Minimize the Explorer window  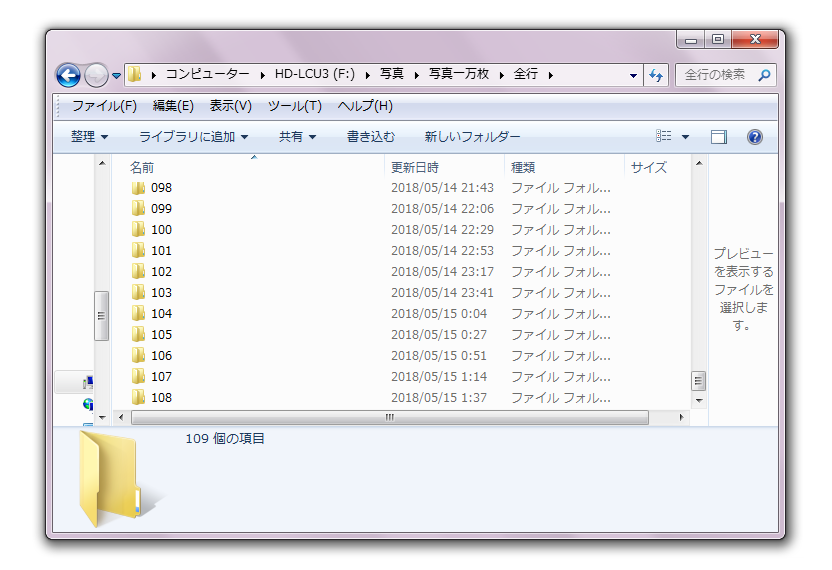click(x=691, y=39)
